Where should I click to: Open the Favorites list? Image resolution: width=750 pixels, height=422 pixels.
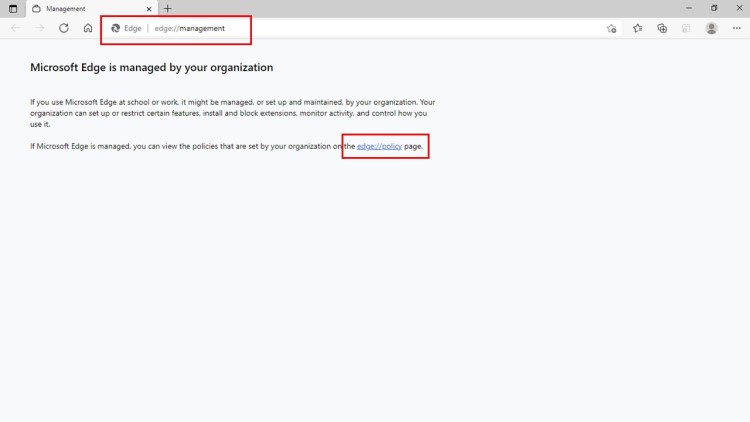point(637,28)
